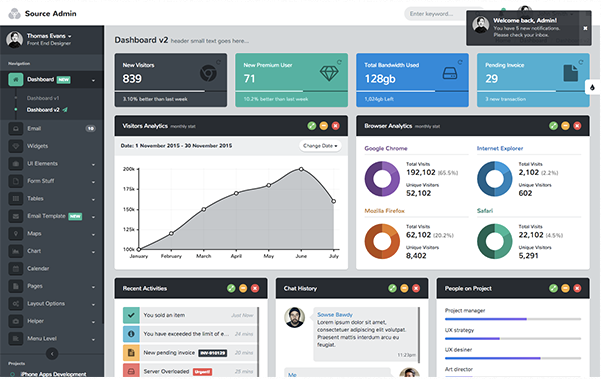The image size is (601, 379).
Task: Dismiss the Welcome back notification
Action: [585, 28]
